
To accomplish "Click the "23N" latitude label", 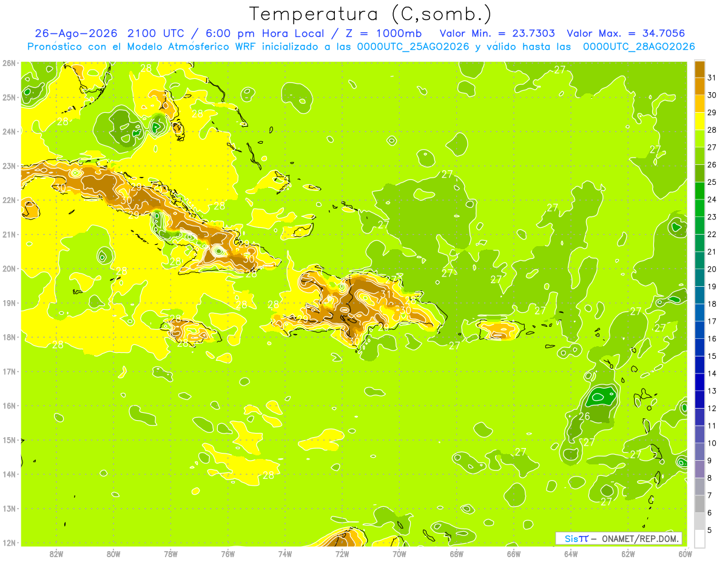I will (x=9, y=166).
